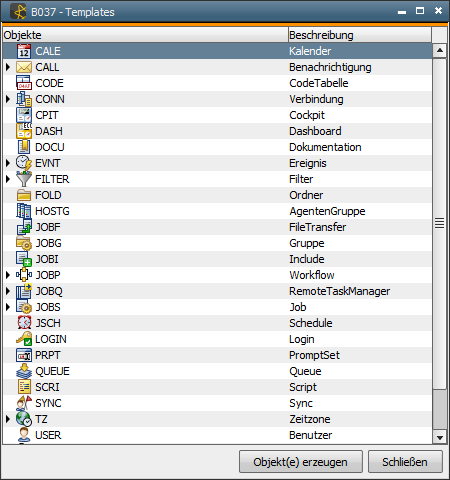
Task: Click the scrollbar down arrow
Action: tap(440, 438)
